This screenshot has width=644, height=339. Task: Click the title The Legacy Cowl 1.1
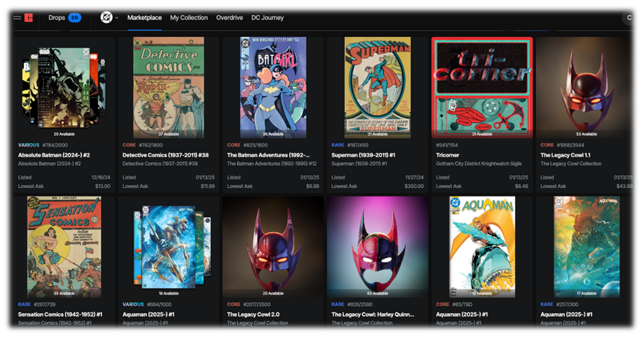click(x=566, y=155)
